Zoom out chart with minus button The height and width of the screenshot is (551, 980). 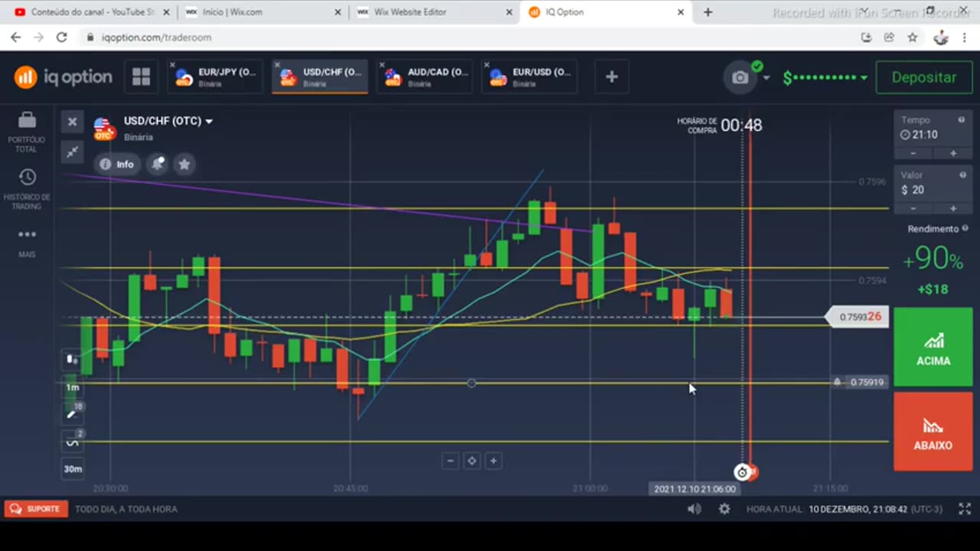(450, 461)
